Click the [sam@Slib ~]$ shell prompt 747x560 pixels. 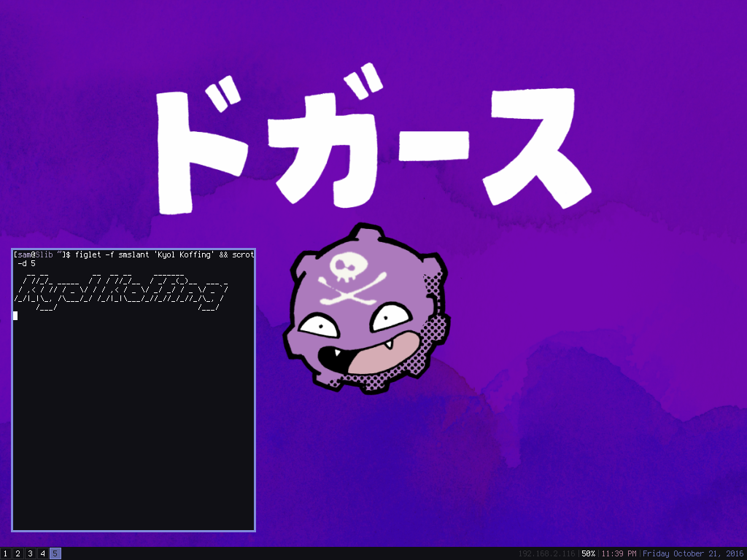click(42, 254)
